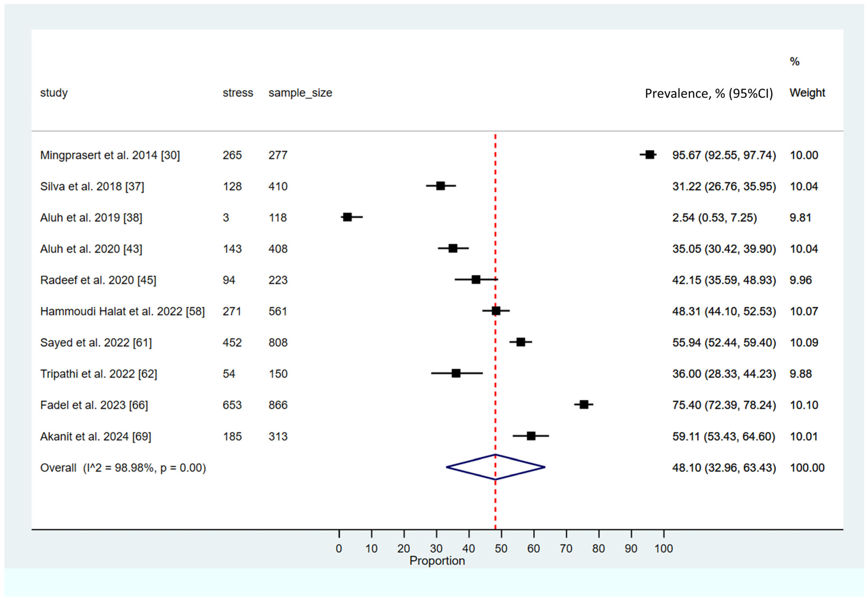The width and height of the screenshot is (868, 601).
Task: Select the 'stress' column header
Action: [238, 93]
